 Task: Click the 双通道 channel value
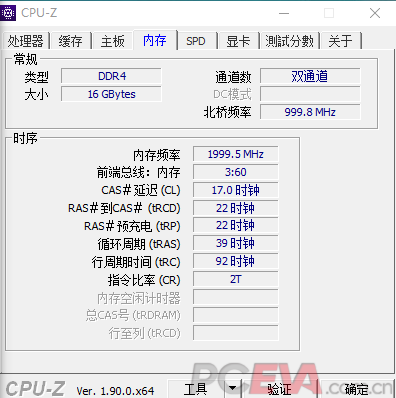310,76
